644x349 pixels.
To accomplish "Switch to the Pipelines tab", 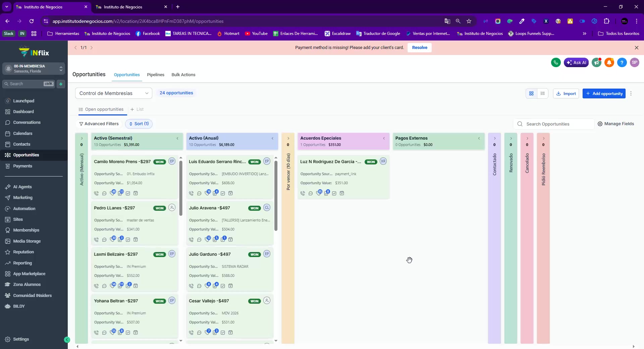I will point(156,75).
